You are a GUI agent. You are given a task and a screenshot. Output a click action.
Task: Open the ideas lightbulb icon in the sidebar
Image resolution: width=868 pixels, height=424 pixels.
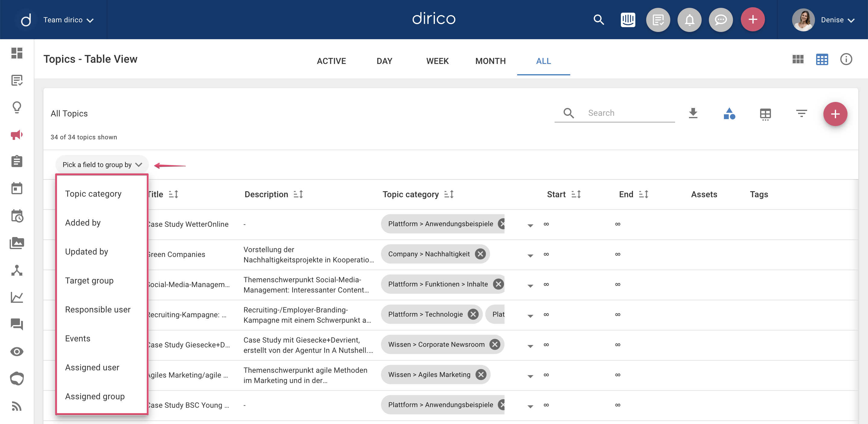point(17,108)
